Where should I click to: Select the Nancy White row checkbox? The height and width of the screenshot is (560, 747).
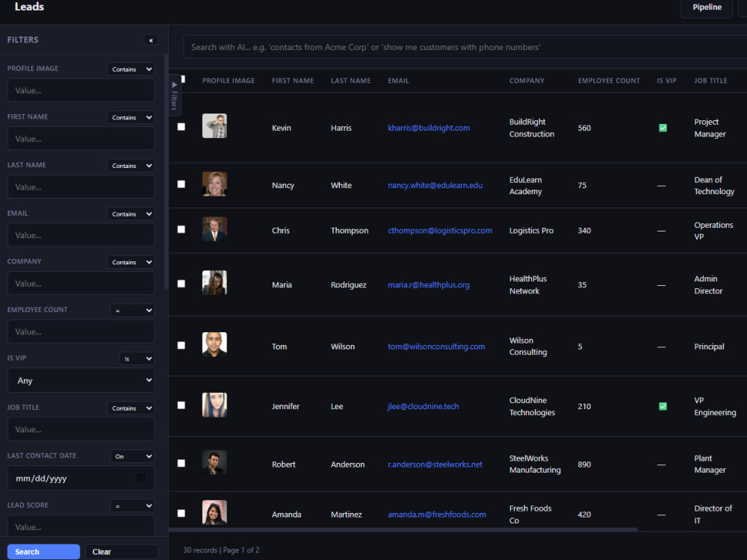click(181, 184)
